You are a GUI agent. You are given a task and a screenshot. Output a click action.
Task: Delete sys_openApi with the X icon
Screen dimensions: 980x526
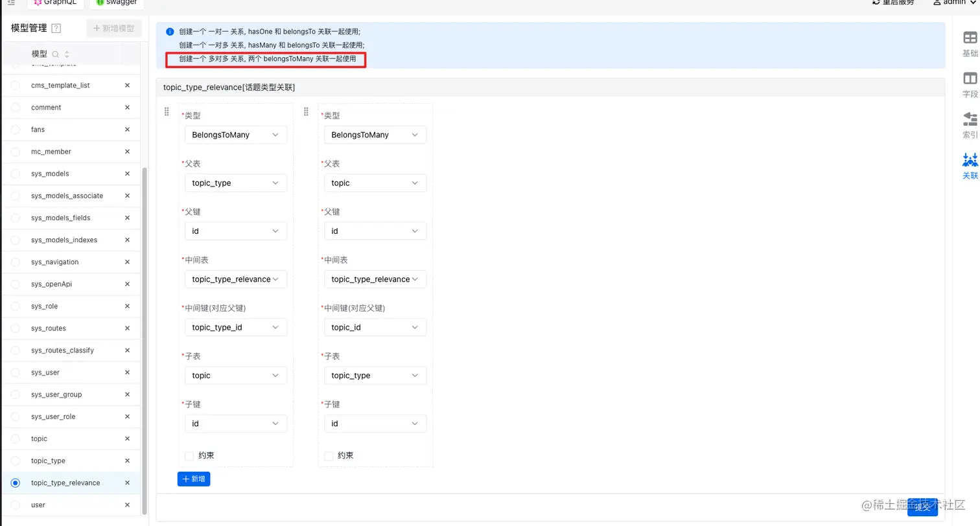click(127, 284)
